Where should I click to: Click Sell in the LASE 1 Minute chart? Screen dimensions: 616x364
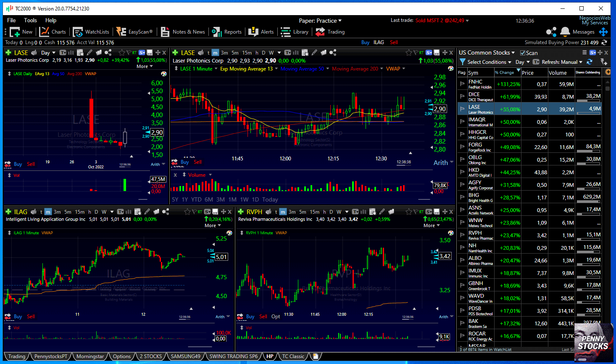[197, 162]
